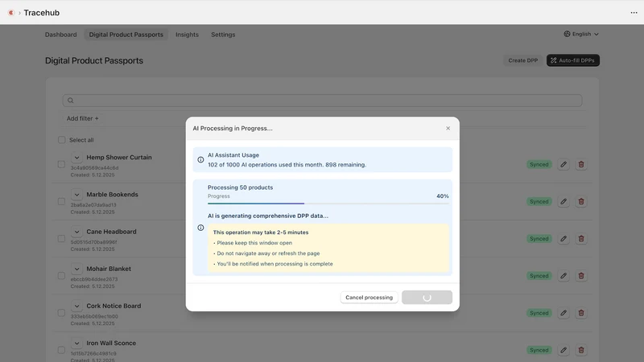Click the loading spinner button in dialog
This screenshot has width=644, height=362.
(x=427, y=298)
